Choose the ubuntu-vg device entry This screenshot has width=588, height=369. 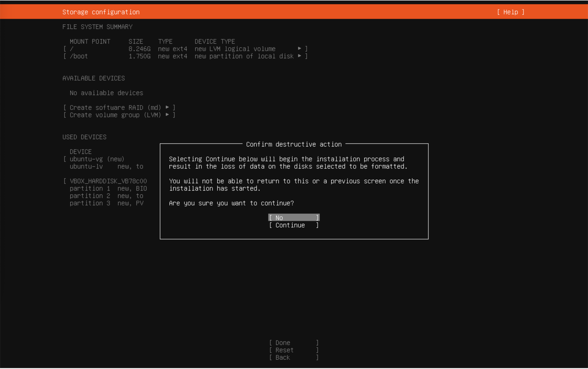tap(97, 159)
